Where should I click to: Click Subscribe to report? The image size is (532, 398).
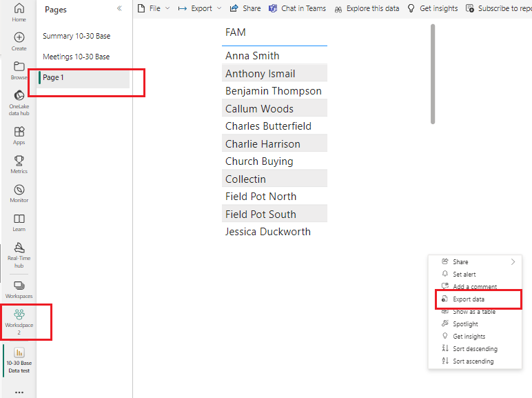[499, 8]
